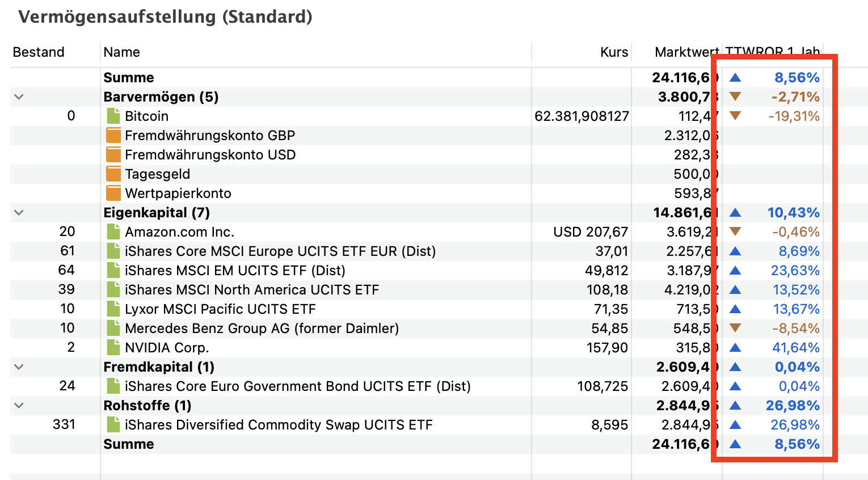
Task: Click the Amazon.com Inc. security icon
Action: click(x=113, y=232)
